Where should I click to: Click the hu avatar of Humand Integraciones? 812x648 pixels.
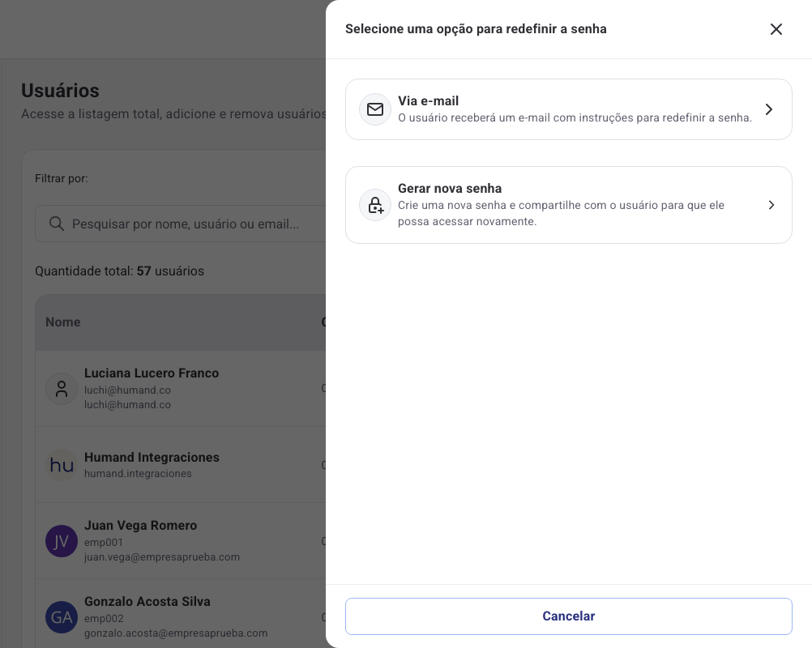[62, 465]
